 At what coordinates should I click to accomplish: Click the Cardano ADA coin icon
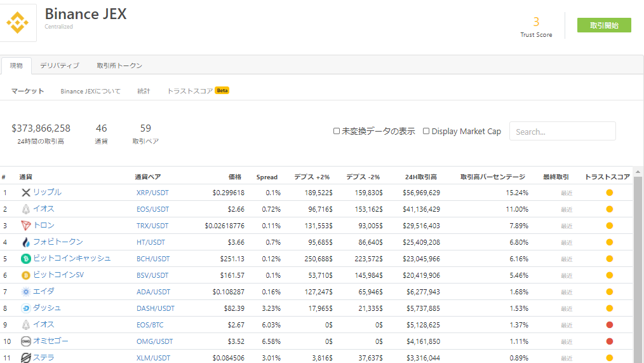click(26, 292)
